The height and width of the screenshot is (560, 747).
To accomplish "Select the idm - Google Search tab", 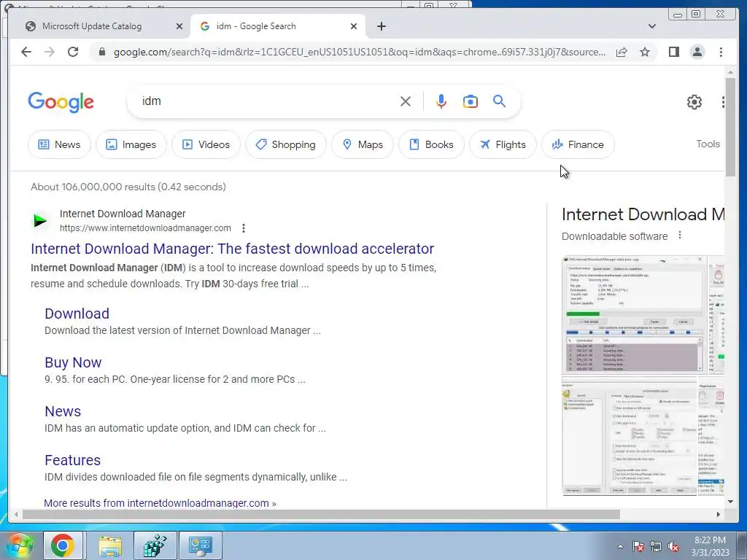I will [277, 26].
